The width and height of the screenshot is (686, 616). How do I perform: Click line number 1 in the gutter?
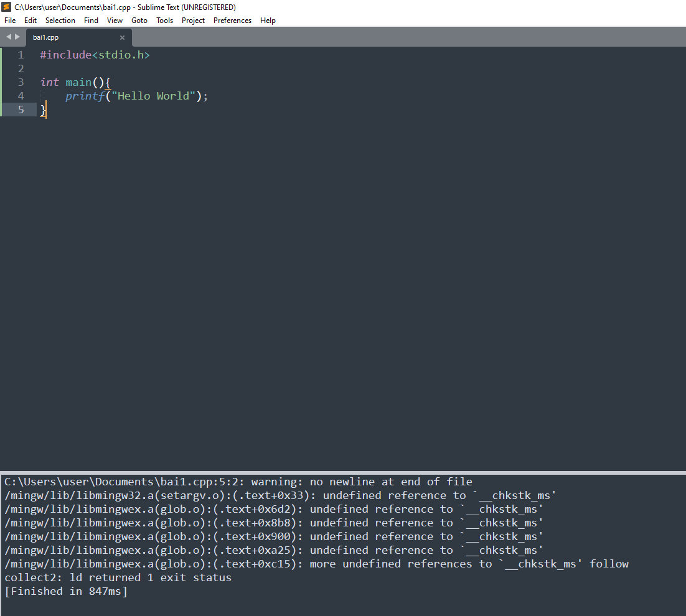pos(21,55)
